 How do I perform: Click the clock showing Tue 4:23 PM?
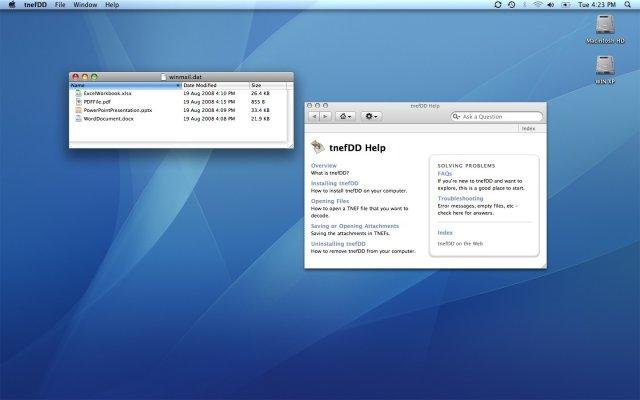(x=597, y=4)
